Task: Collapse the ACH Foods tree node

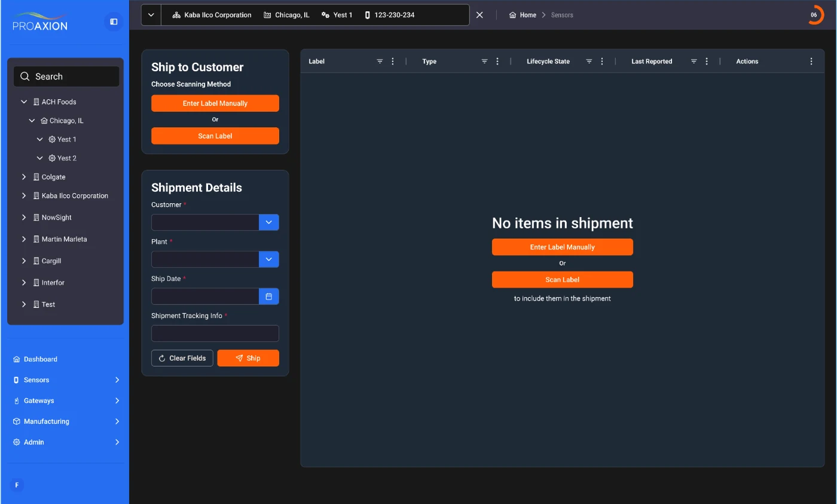Action: (24, 102)
